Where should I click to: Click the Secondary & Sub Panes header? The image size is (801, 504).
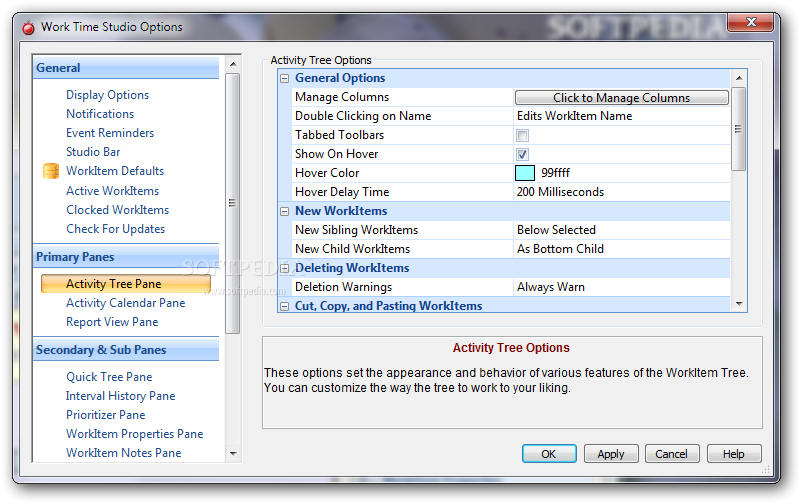tap(126, 350)
